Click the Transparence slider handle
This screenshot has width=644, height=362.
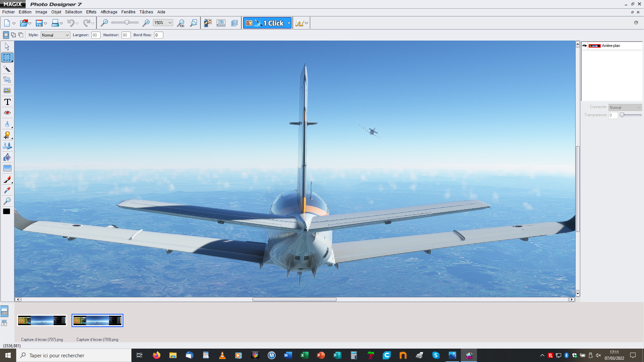tap(622, 115)
